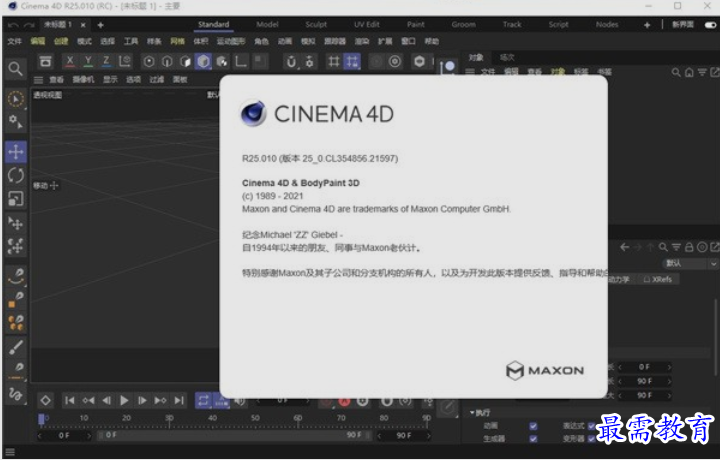The height and width of the screenshot is (460, 720).
Task: Increase the 90 F end frame stepper arrow
Action: coord(427,435)
